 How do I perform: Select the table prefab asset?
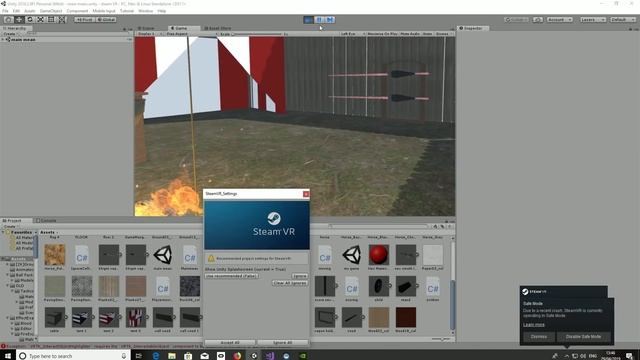point(55,320)
